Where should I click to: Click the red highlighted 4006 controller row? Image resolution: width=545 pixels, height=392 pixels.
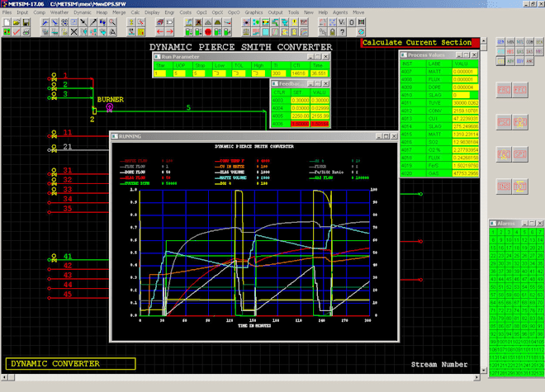301,124
